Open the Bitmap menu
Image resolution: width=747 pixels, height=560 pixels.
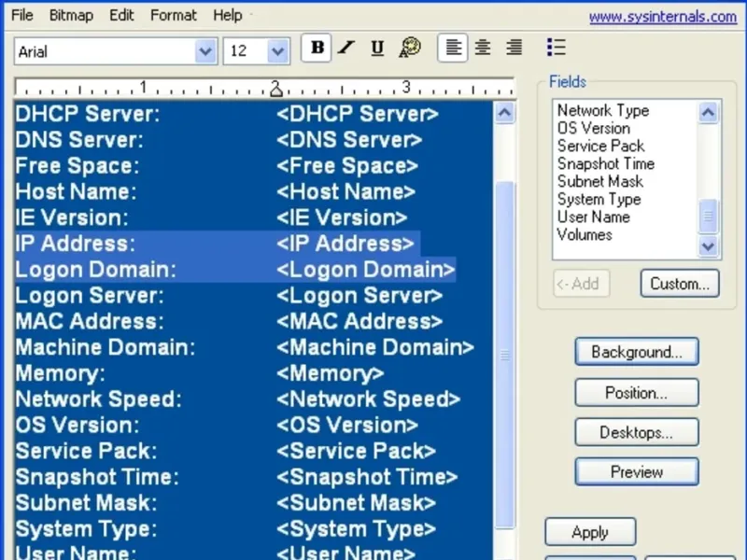(x=72, y=15)
